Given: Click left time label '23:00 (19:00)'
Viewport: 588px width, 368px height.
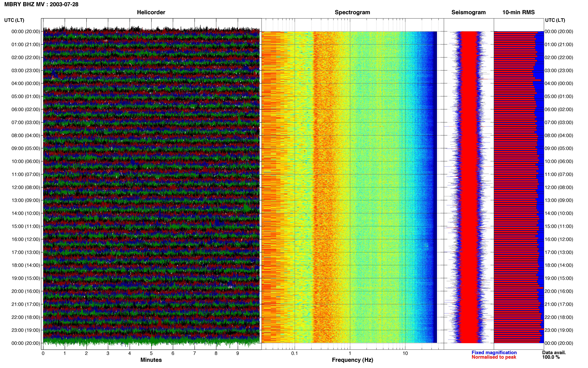Looking at the screenshot, I should tap(26, 330).
